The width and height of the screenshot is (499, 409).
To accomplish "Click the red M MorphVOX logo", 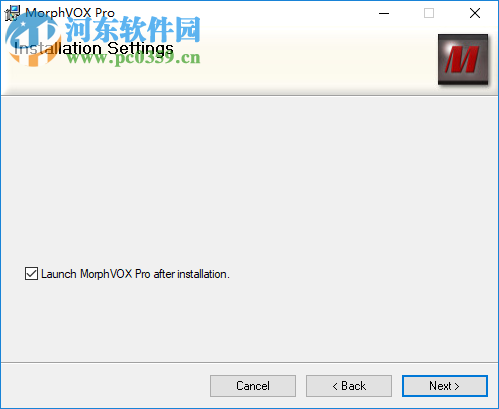I will [x=463, y=59].
